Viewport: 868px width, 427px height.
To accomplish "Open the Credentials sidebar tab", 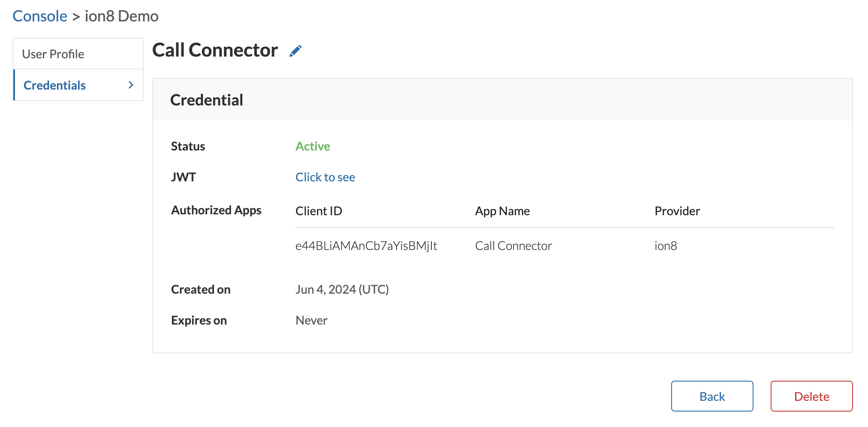I will (55, 85).
